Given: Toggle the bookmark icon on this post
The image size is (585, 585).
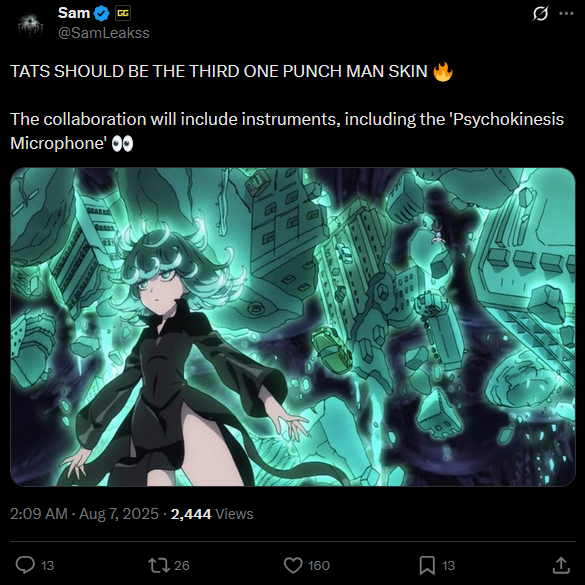Looking at the screenshot, I should (x=427, y=565).
